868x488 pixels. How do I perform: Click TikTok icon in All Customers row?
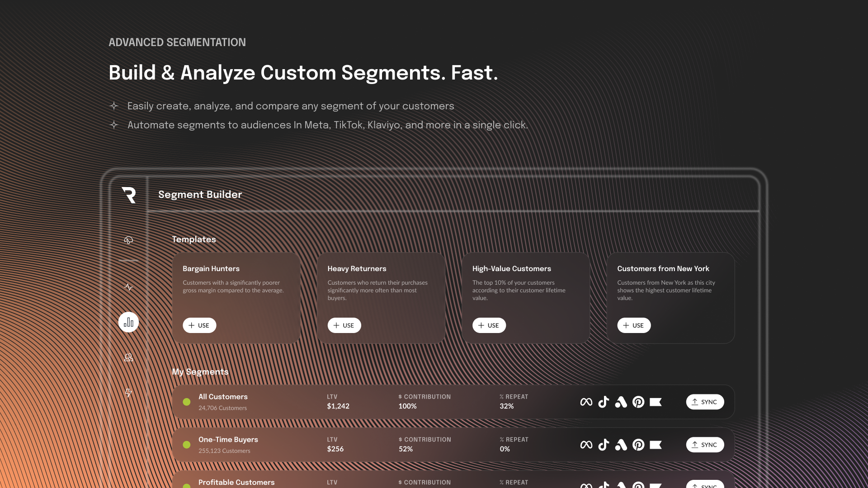pos(604,402)
